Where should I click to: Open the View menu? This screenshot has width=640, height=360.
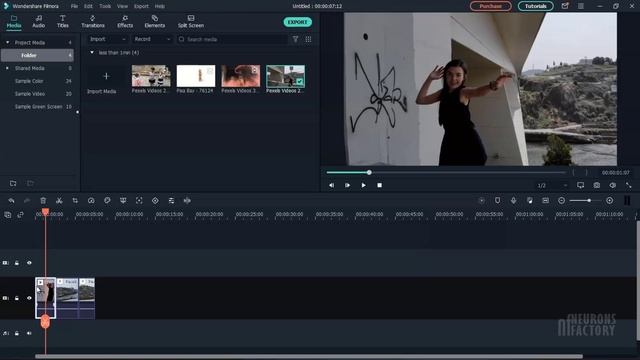click(122, 6)
